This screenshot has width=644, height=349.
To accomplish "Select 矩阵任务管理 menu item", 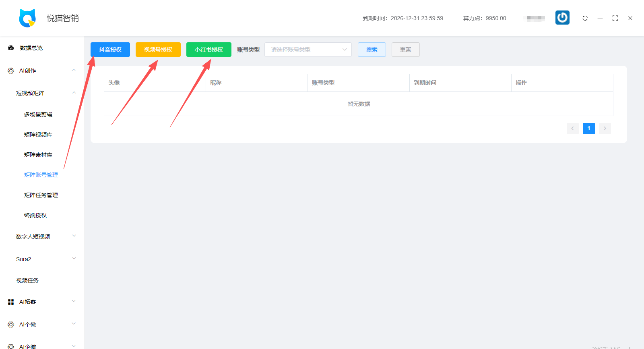I will (41, 195).
